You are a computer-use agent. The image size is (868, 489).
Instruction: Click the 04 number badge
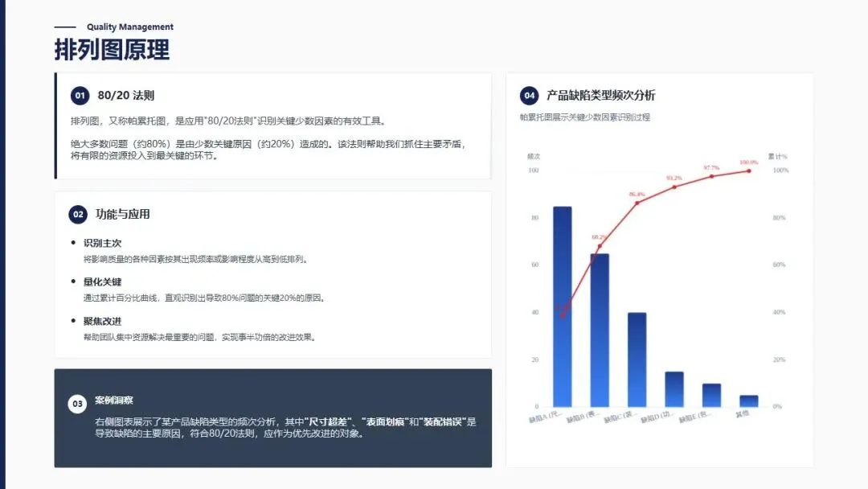(x=529, y=95)
